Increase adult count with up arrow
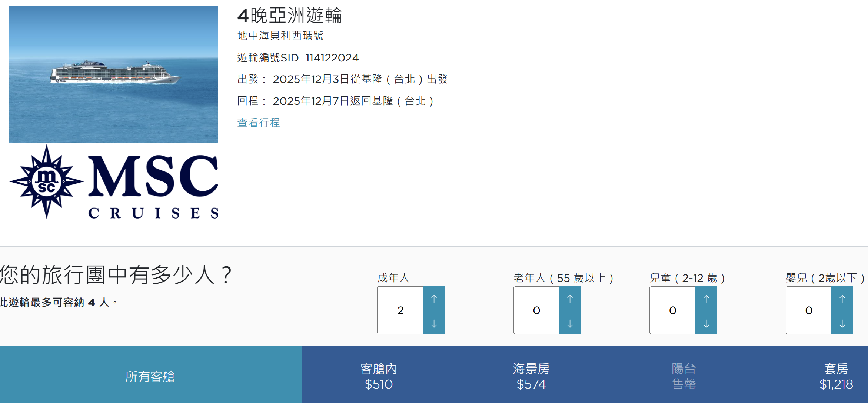868x403 pixels. point(434,299)
